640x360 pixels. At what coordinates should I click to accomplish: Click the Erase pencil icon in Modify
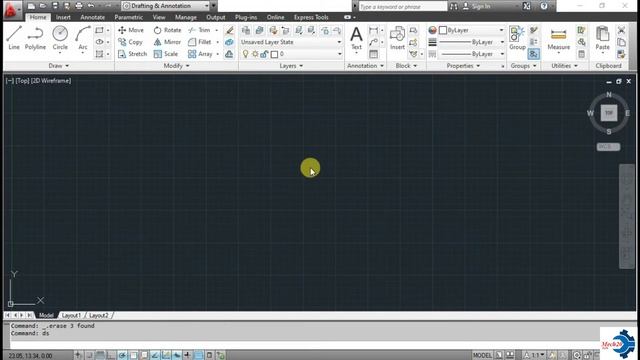229,30
